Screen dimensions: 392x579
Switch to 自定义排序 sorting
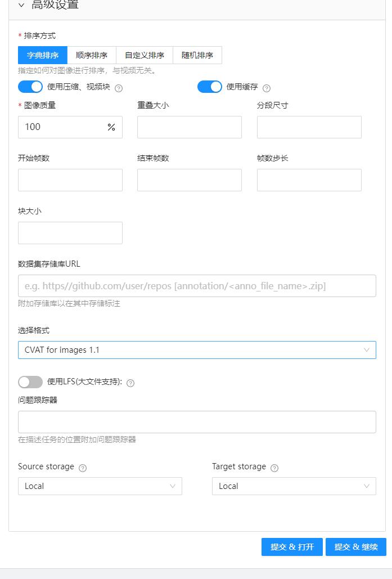click(145, 55)
